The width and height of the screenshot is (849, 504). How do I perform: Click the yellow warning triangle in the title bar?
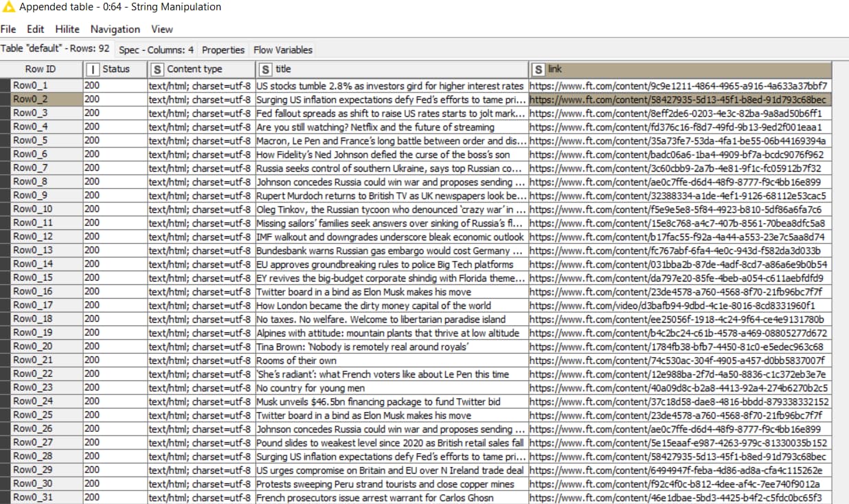pyautogui.click(x=8, y=6)
